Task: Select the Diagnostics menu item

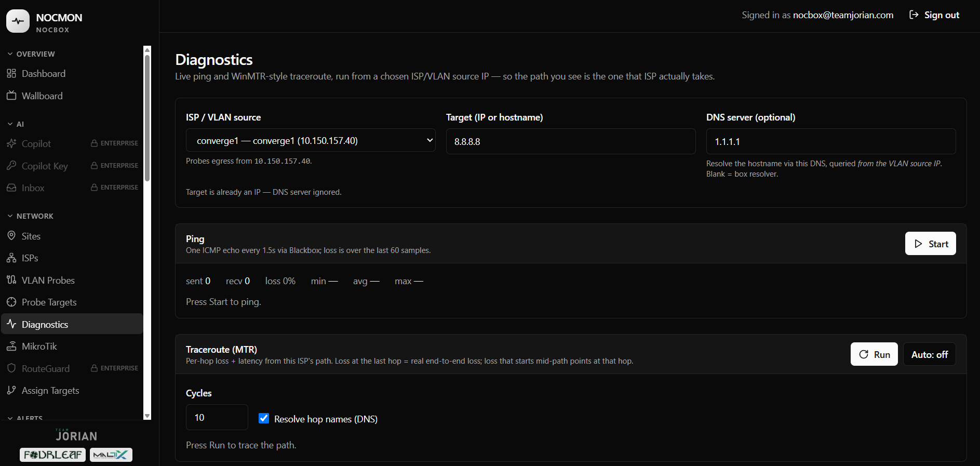Action: (72, 324)
